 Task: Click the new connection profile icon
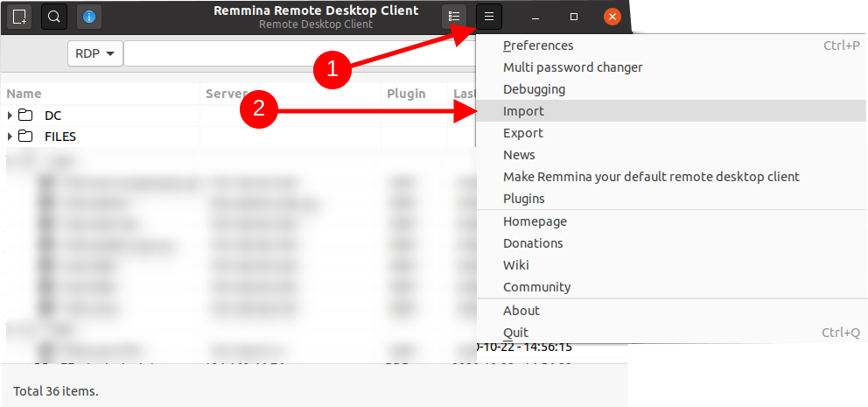coord(19,17)
